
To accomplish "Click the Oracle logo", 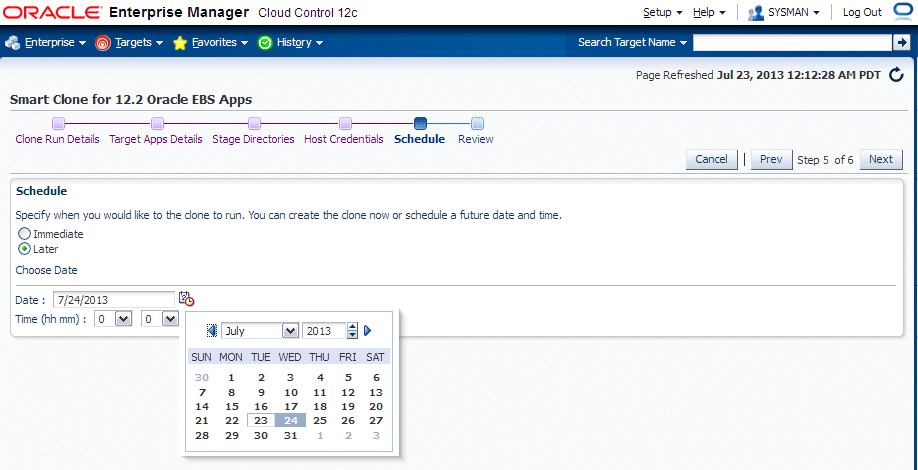I will coord(52,12).
